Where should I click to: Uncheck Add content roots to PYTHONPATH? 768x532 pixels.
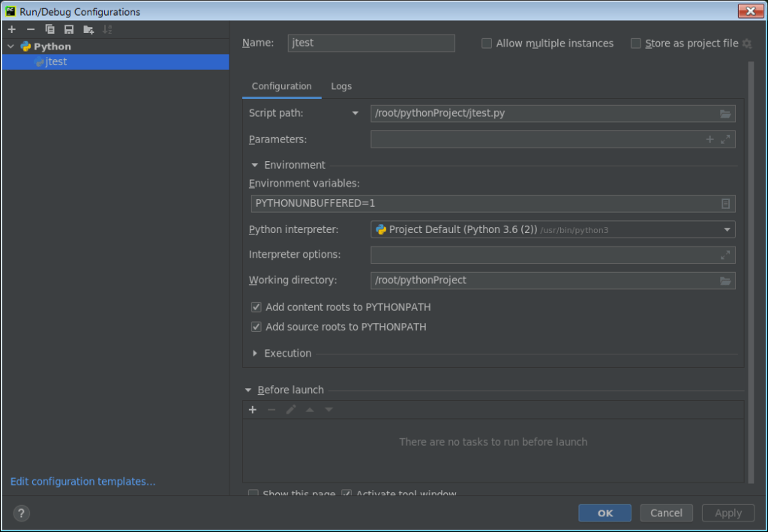(256, 307)
